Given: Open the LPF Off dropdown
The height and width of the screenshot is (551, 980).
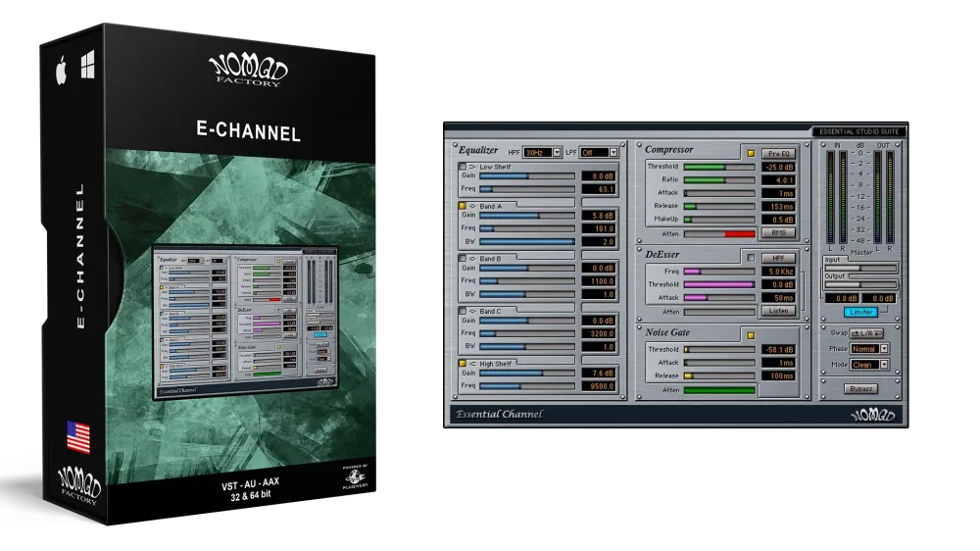Looking at the screenshot, I should [x=599, y=153].
